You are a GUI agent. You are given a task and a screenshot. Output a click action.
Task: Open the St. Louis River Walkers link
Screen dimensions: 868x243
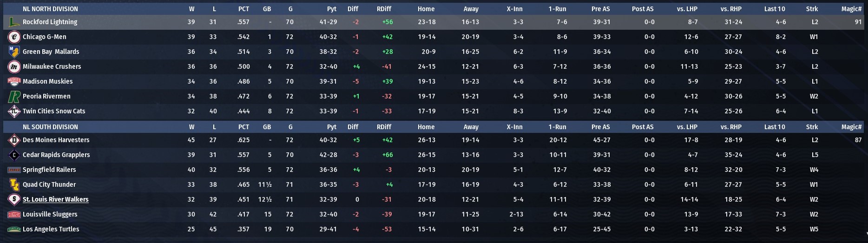click(55, 199)
